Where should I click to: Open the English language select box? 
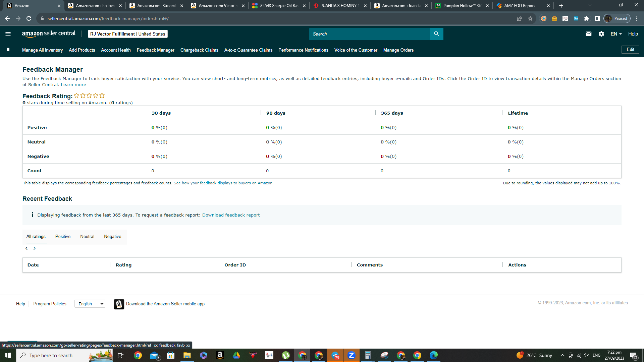pyautogui.click(x=90, y=304)
